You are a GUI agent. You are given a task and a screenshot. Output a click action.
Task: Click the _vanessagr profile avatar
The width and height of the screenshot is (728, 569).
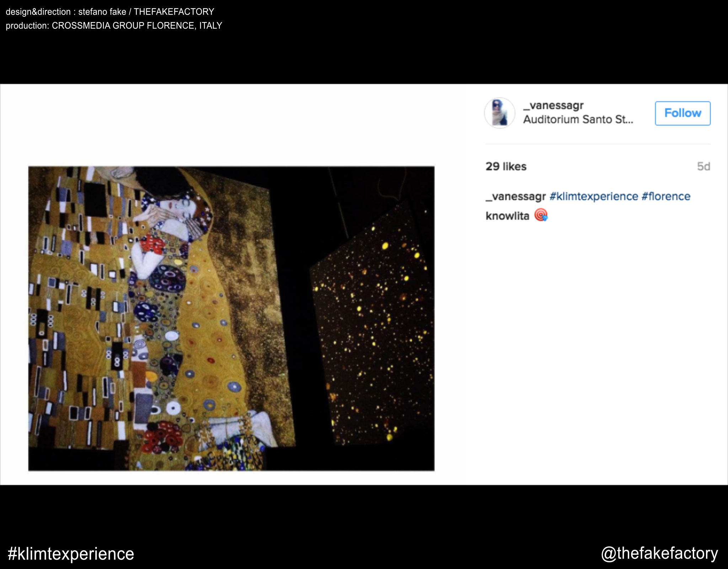pos(499,113)
